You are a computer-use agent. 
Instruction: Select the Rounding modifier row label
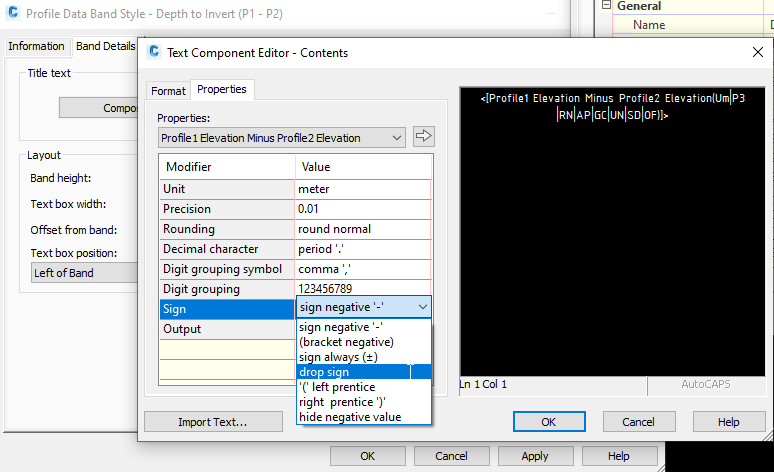227,229
